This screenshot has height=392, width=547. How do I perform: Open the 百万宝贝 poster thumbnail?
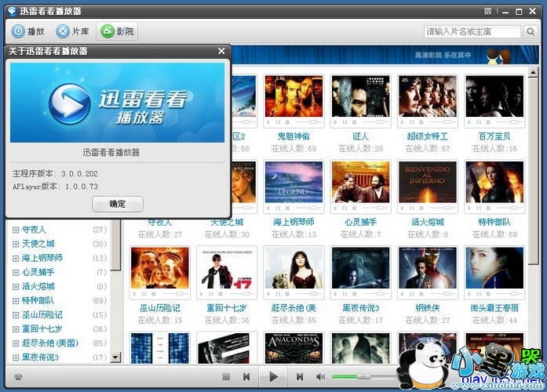click(x=494, y=96)
